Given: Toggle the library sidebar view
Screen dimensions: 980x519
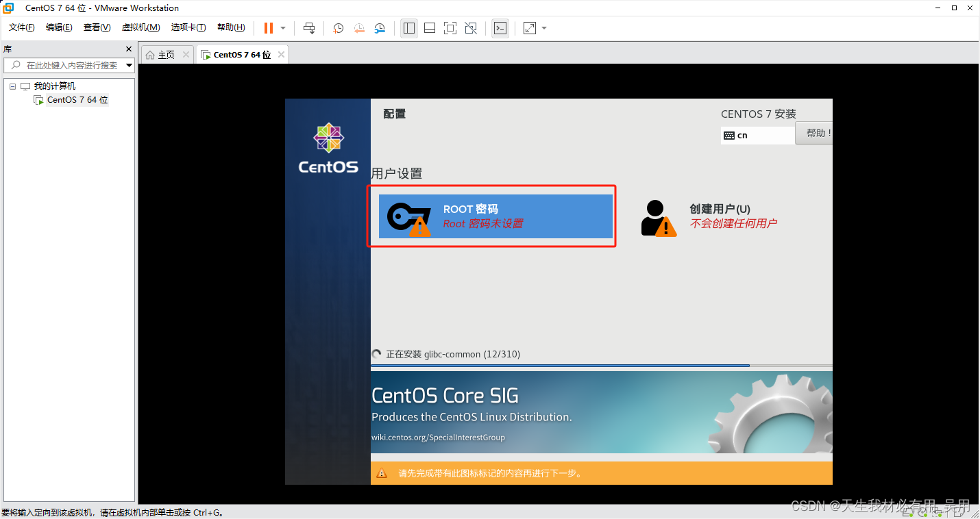Looking at the screenshot, I should click(x=409, y=28).
